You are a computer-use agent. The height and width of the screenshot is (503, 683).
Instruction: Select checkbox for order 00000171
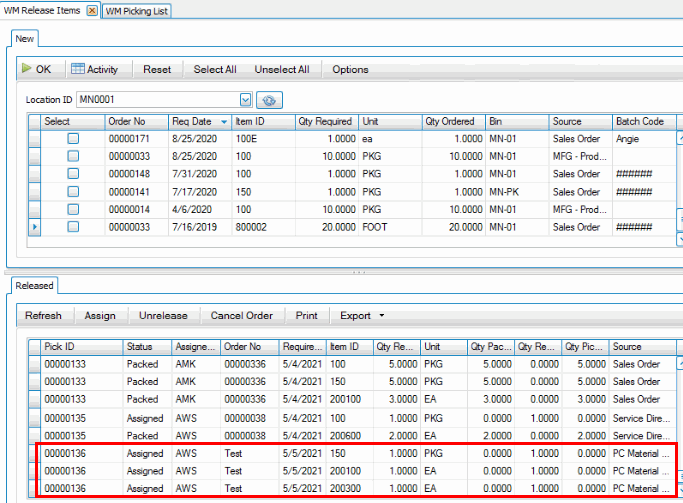click(x=73, y=139)
